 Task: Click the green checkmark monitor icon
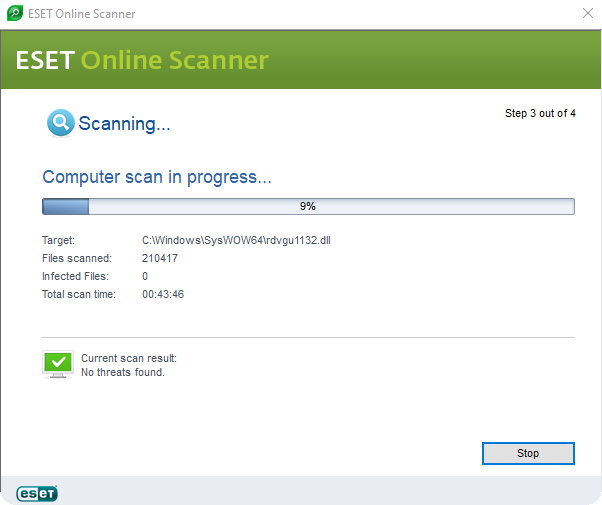(58, 363)
